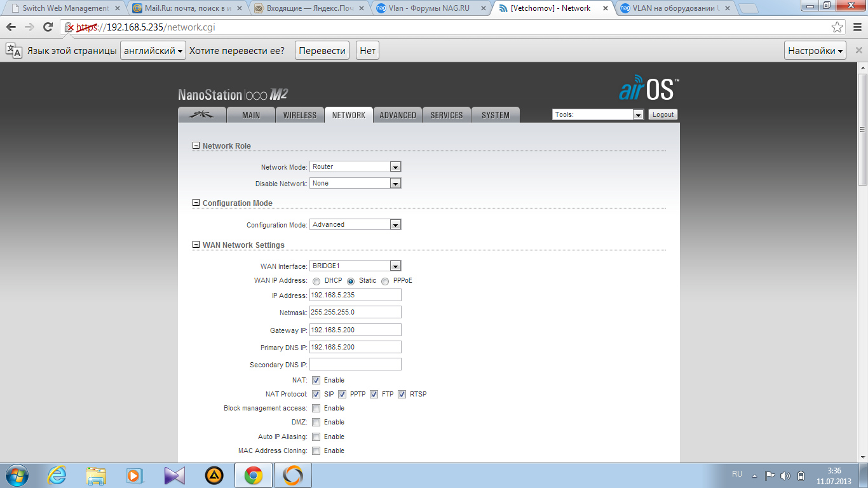Viewport: 868px width, 488px height.
Task: Open the Disable Network dropdown
Action: pyautogui.click(x=355, y=183)
